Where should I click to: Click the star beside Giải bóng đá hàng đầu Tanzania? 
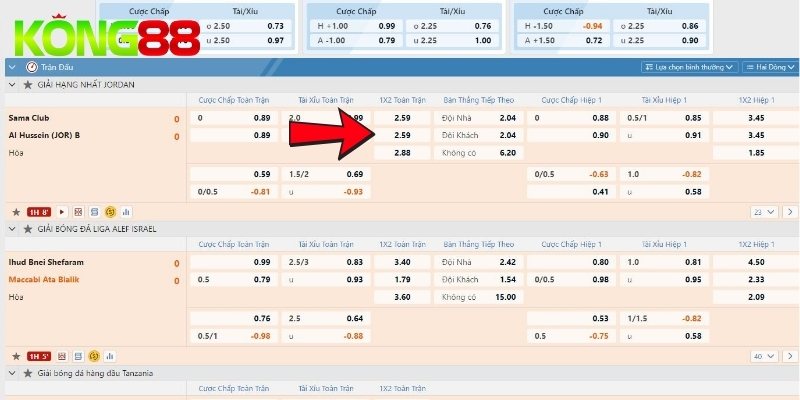pos(27,373)
